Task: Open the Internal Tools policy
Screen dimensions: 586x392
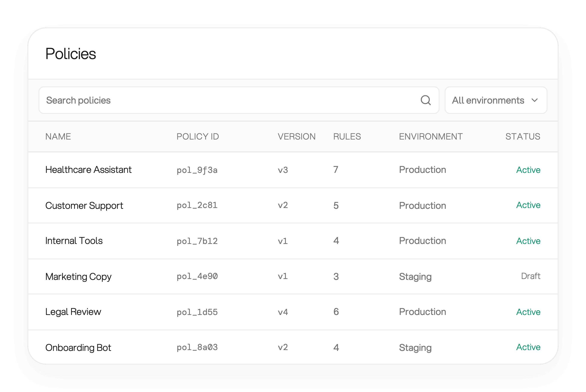Action: coord(74,241)
